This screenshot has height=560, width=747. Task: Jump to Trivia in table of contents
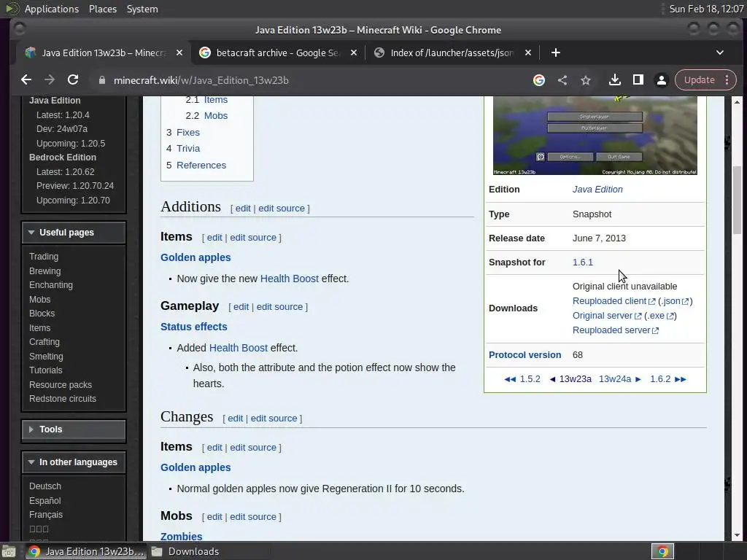click(x=188, y=149)
